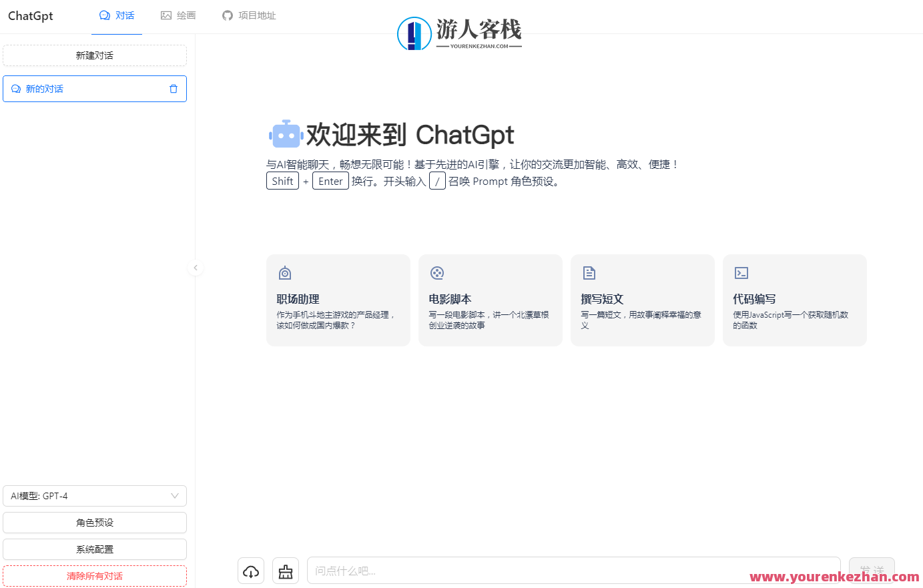The width and height of the screenshot is (923, 588).
Task: Click the robot icon beside the welcome heading
Action: pos(286,133)
